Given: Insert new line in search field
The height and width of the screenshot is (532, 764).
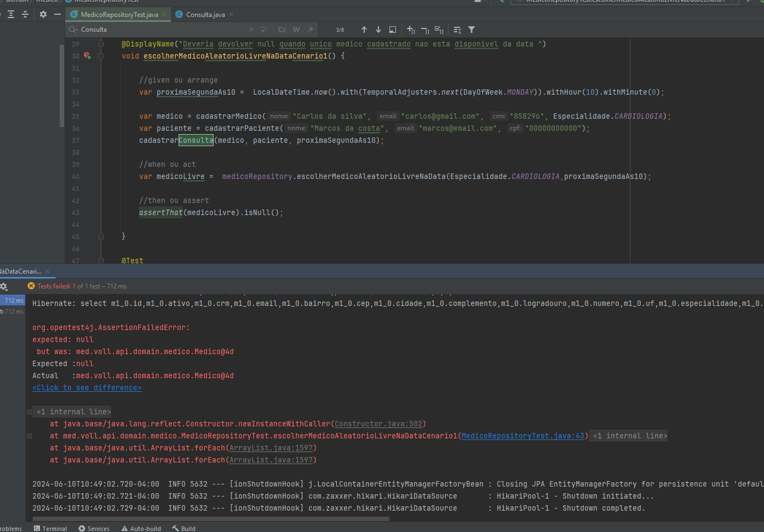Looking at the screenshot, I should (x=263, y=30).
